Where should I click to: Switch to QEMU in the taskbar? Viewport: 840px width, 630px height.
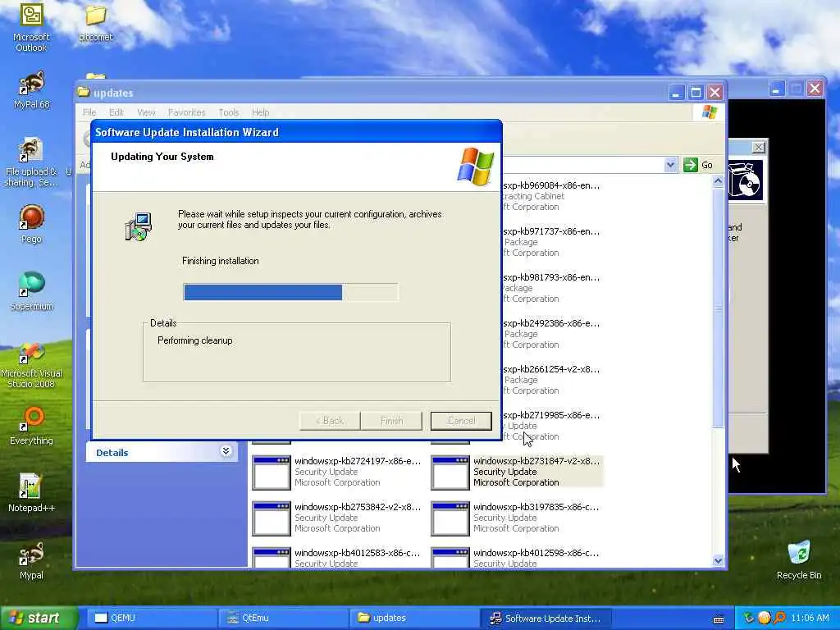[150, 619]
